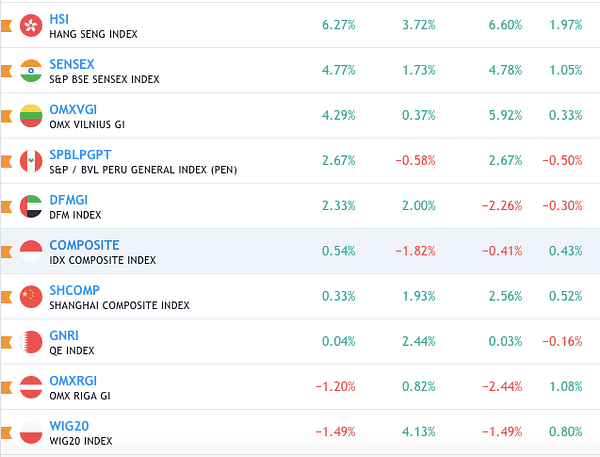
Task: Open the SHCOMP ticker link
Action: point(75,290)
